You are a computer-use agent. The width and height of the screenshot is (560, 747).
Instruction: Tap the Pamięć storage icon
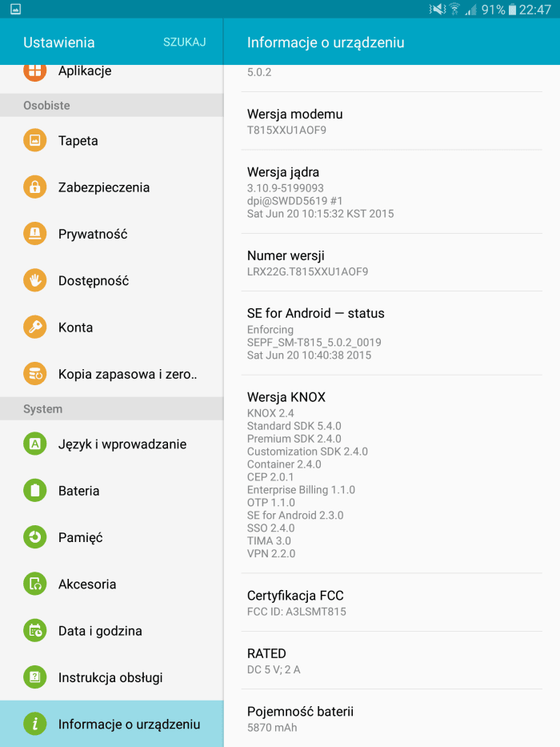[34, 537]
